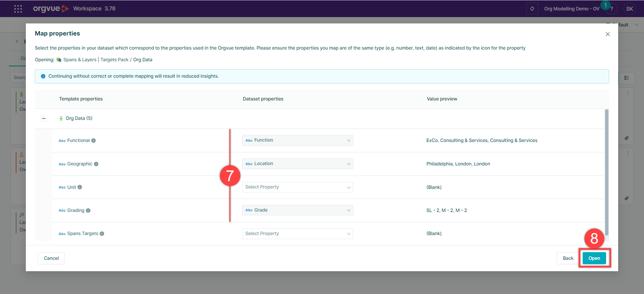
Task: Click the Open button
Action: click(x=594, y=258)
